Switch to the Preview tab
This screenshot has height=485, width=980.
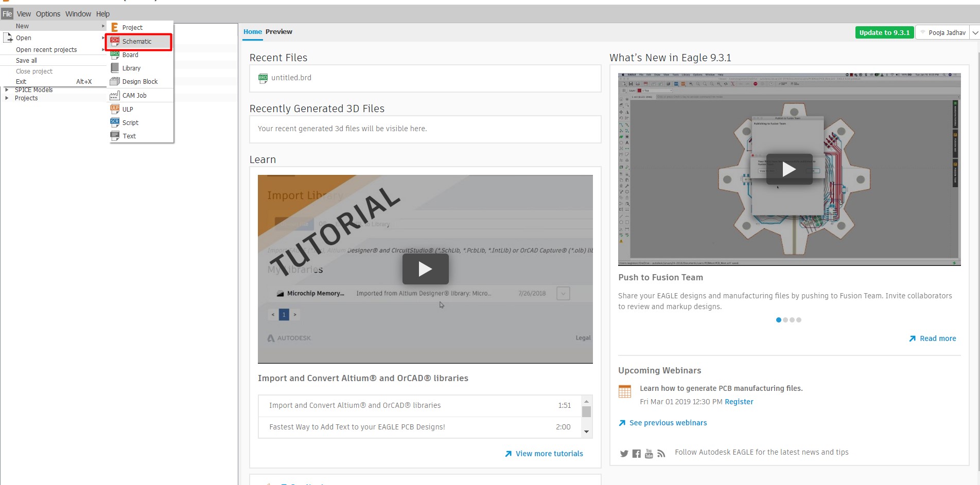coord(279,31)
